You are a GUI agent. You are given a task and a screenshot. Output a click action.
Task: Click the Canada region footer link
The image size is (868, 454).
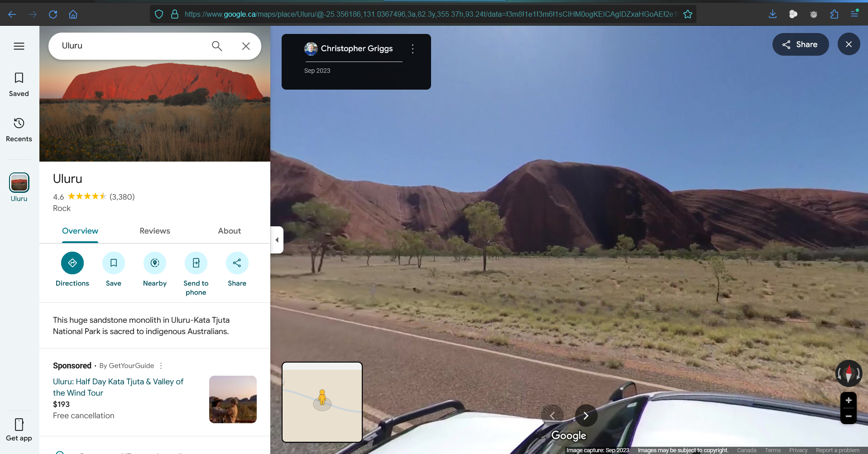(x=747, y=450)
